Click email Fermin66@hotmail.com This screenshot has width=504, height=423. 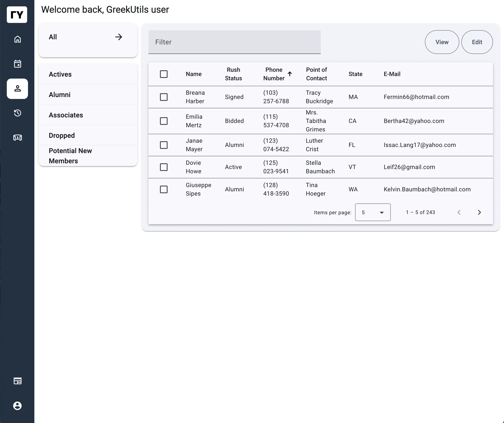[416, 97]
